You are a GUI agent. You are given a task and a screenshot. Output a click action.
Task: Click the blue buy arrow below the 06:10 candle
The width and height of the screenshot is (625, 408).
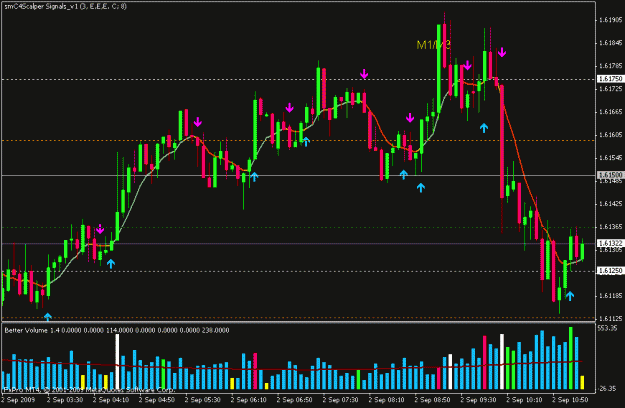254,177
